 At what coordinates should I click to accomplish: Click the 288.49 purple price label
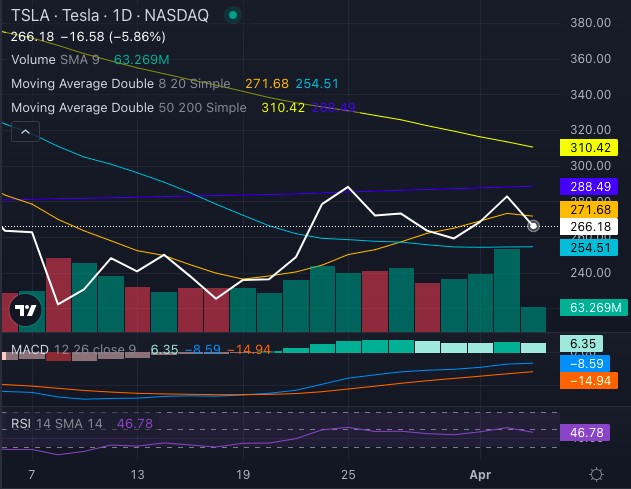589,186
